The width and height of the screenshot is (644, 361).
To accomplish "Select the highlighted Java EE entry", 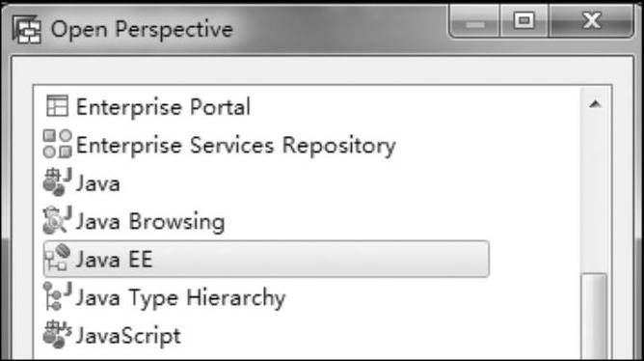I will [266, 259].
